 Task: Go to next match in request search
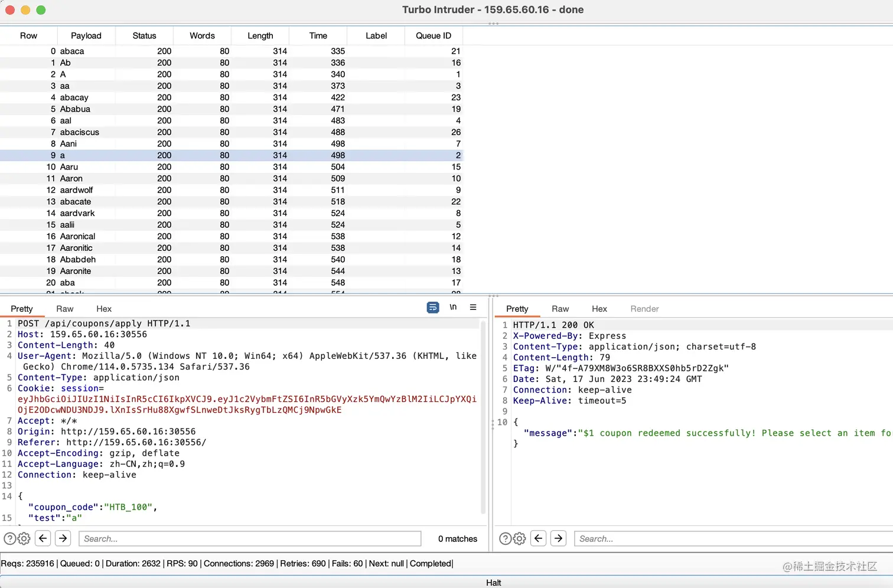(63, 538)
